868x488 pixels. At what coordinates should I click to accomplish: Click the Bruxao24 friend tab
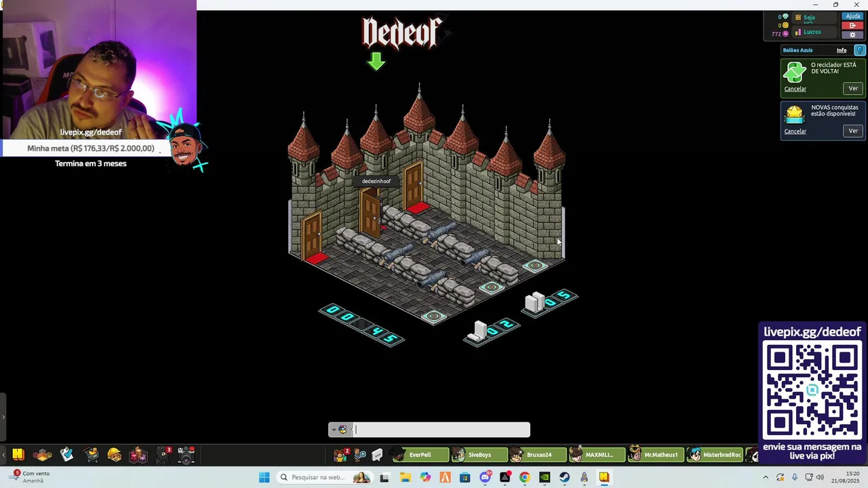(538, 455)
